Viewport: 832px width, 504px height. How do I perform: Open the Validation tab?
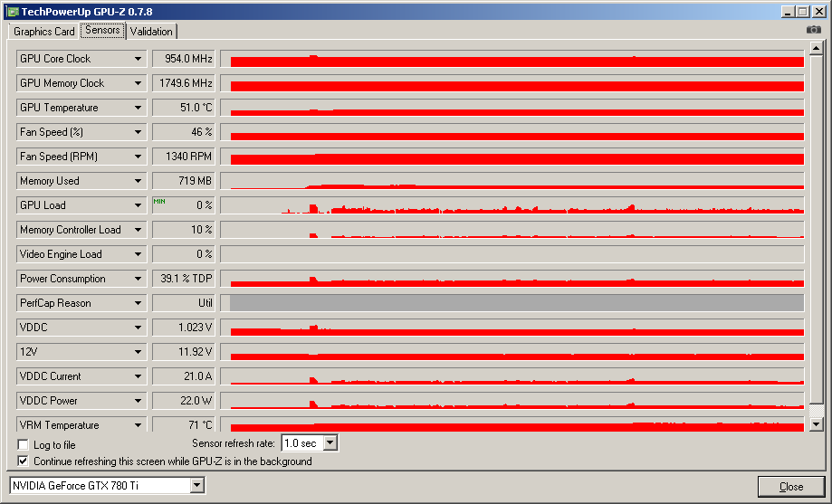151,32
